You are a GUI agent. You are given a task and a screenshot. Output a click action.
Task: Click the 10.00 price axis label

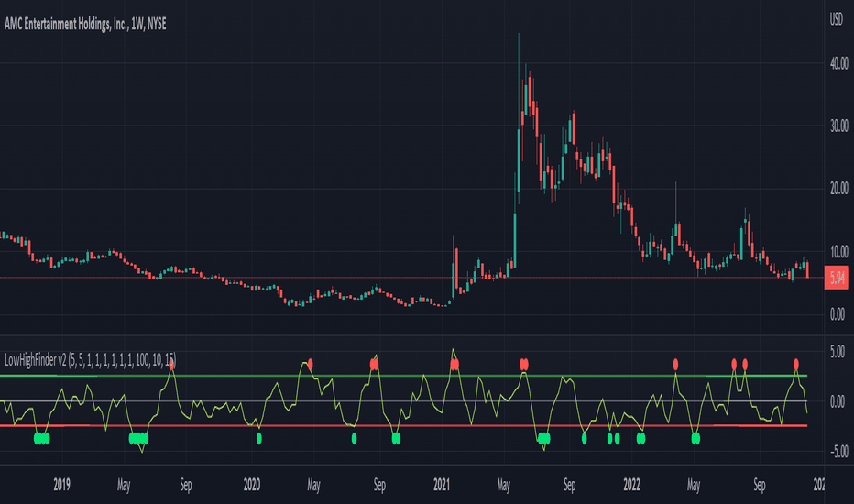(x=838, y=252)
